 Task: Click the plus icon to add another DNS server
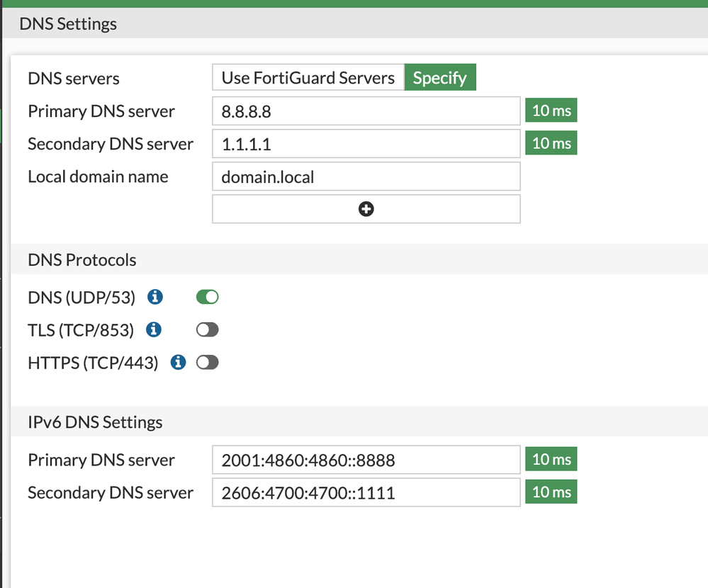point(366,208)
